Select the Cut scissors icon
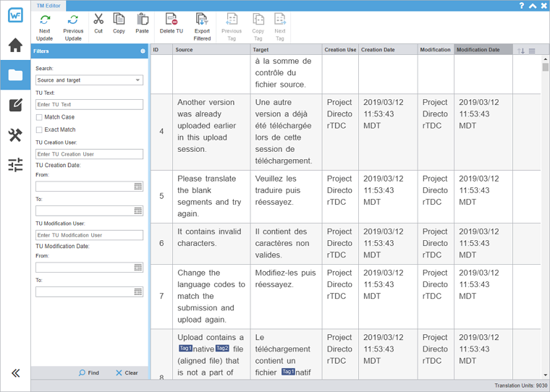The height and width of the screenshot is (392, 550). 98,20
